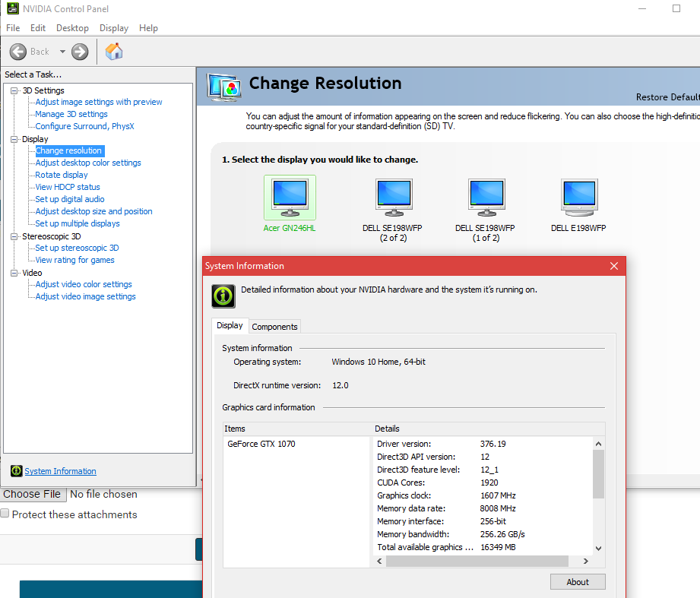Click the Forward arrow button

click(80, 52)
